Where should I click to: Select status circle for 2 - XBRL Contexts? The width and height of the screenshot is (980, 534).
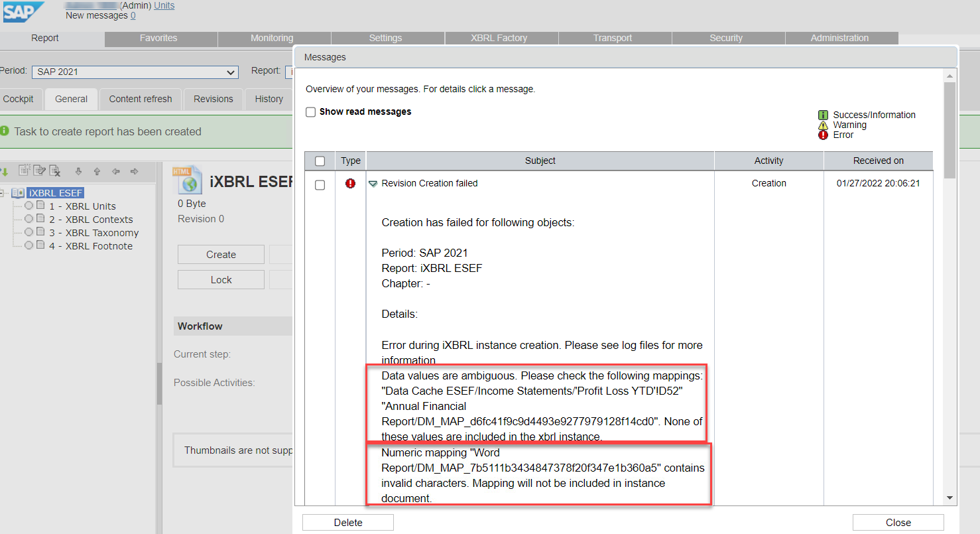(x=29, y=219)
